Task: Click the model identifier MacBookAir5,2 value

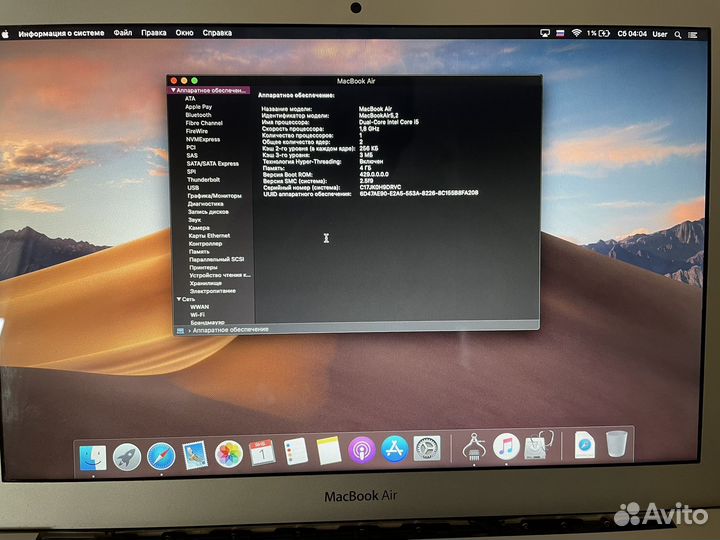Action: [x=378, y=115]
